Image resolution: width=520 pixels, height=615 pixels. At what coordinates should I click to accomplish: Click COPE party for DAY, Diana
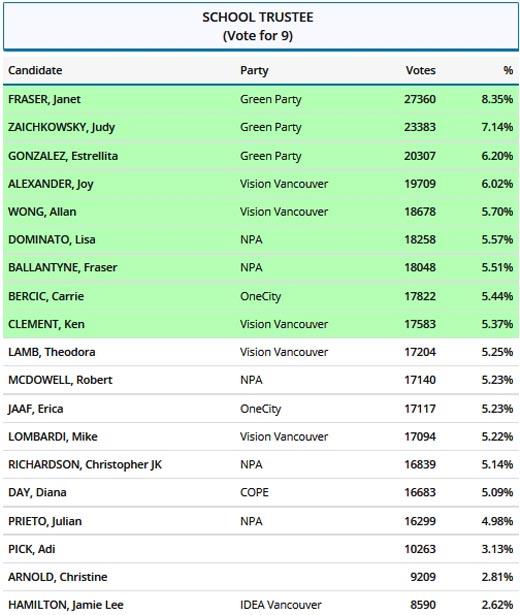pos(254,493)
